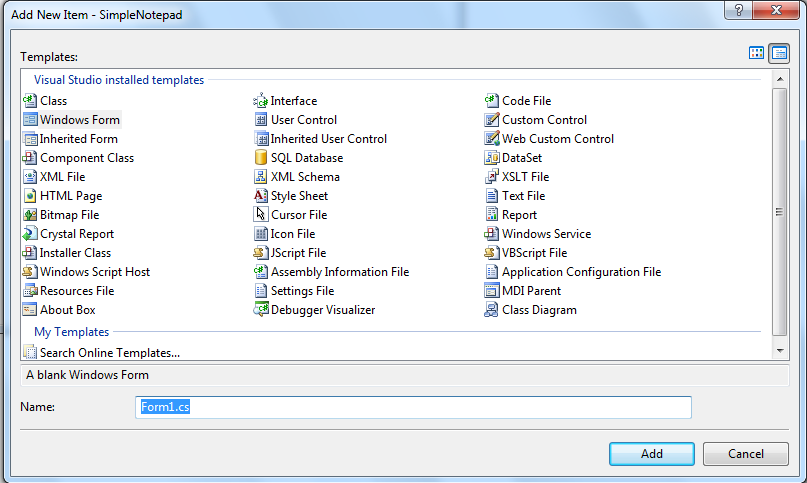Image resolution: width=807 pixels, height=483 pixels.
Task: Click the Add button
Action: [x=652, y=454]
